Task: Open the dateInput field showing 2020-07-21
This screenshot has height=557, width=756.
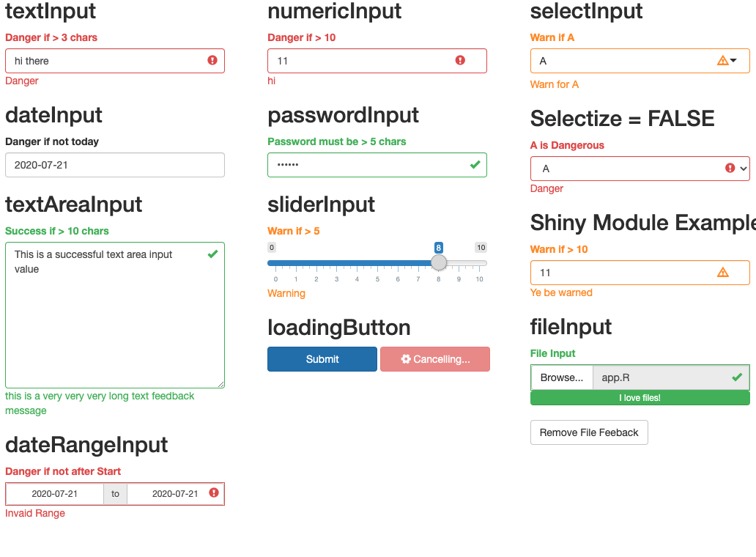Action: click(x=115, y=165)
